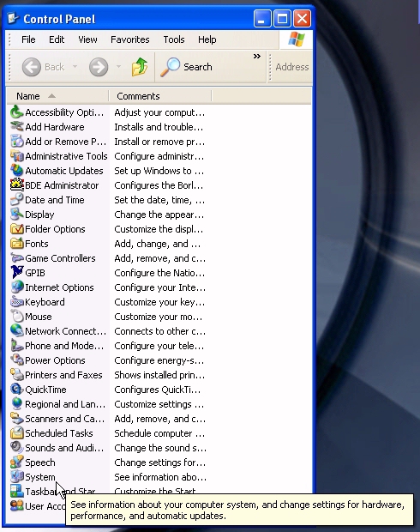Select the Phone and Modem icon
The width and height of the screenshot is (420, 532).
pos(16,346)
